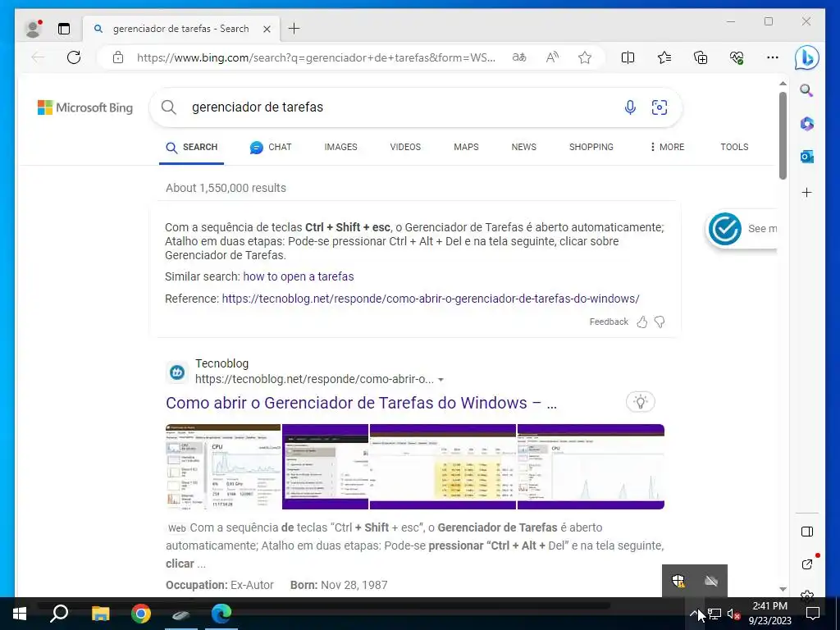Open Edge settings and more menu
The width and height of the screenshot is (840, 630).
pyautogui.click(x=773, y=57)
